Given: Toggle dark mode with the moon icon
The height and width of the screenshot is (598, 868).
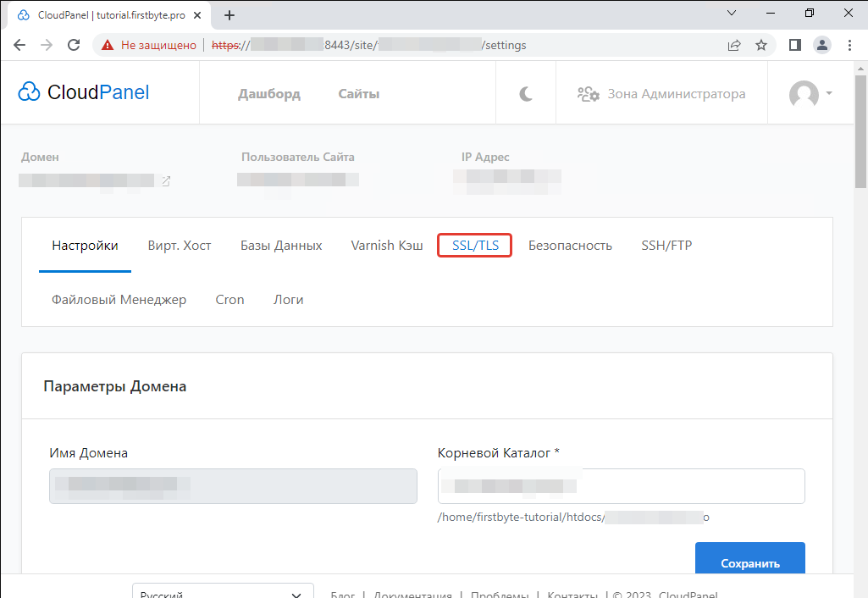Looking at the screenshot, I should (525, 93).
